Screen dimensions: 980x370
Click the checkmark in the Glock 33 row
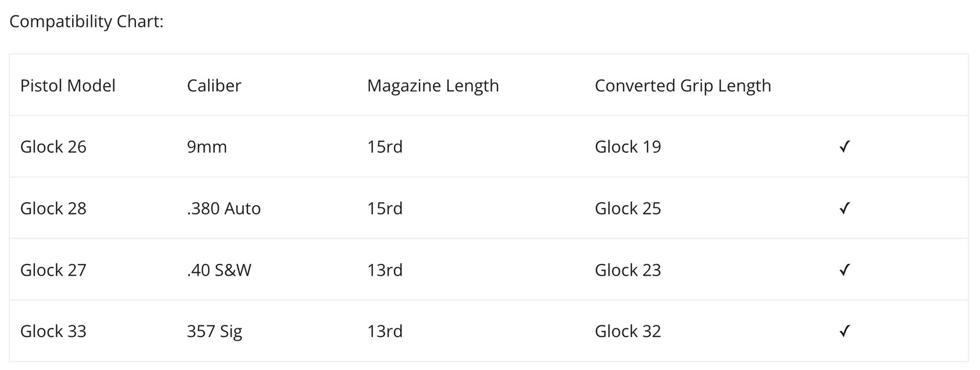click(845, 331)
